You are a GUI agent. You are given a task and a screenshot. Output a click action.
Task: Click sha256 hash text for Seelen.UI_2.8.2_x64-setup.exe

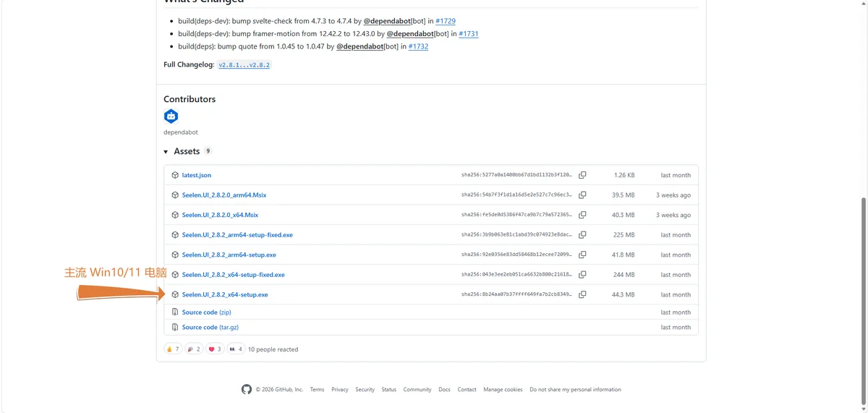[516, 294]
